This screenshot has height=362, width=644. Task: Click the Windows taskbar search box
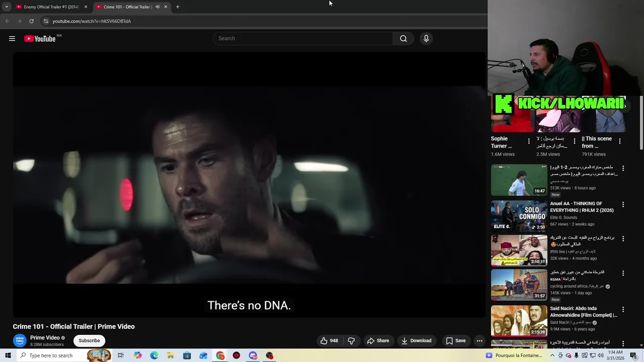pos(63,355)
